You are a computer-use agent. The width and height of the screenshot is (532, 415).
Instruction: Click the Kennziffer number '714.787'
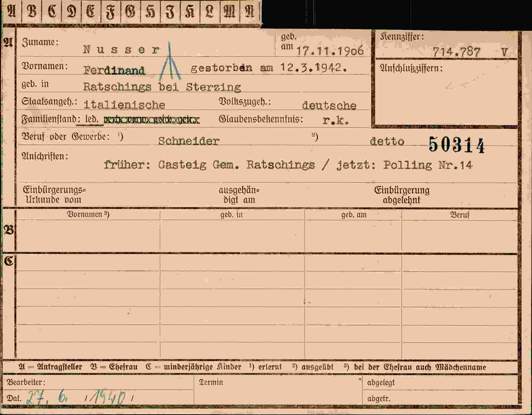456,52
